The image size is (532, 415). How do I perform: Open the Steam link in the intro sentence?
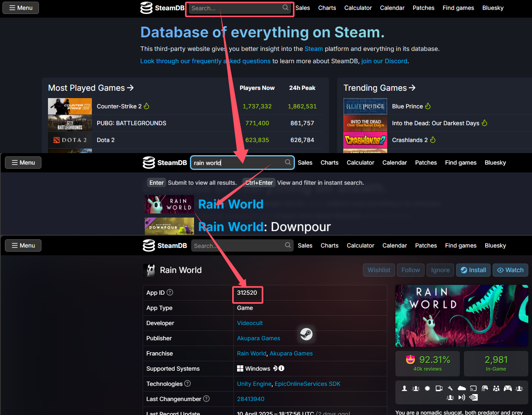pos(313,49)
